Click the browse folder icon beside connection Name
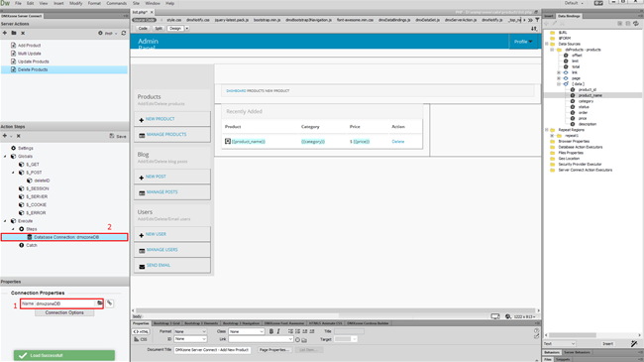The width and height of the screenshot is (644, 362). [x=100, y=303]
